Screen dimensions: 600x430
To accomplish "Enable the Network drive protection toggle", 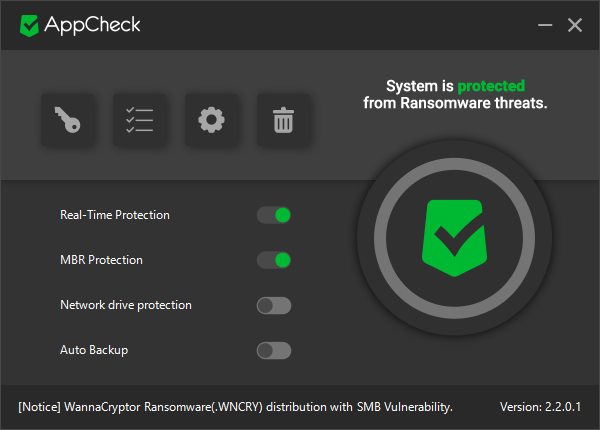I will [274, 305].
